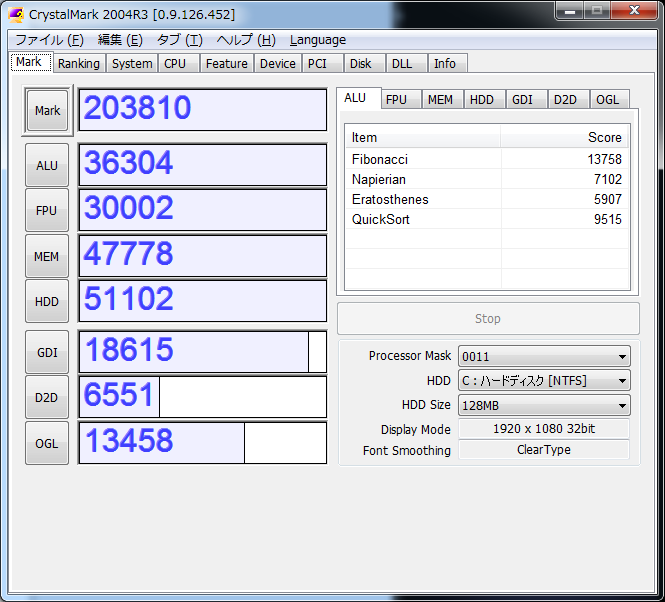Open the Language menu
Image resolution: width=665 pixels, height=602 pixels.
pos(318,40)
